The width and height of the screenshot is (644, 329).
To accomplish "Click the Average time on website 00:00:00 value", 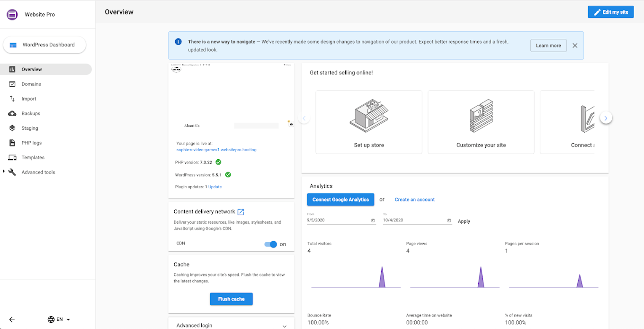I will 417,322.
